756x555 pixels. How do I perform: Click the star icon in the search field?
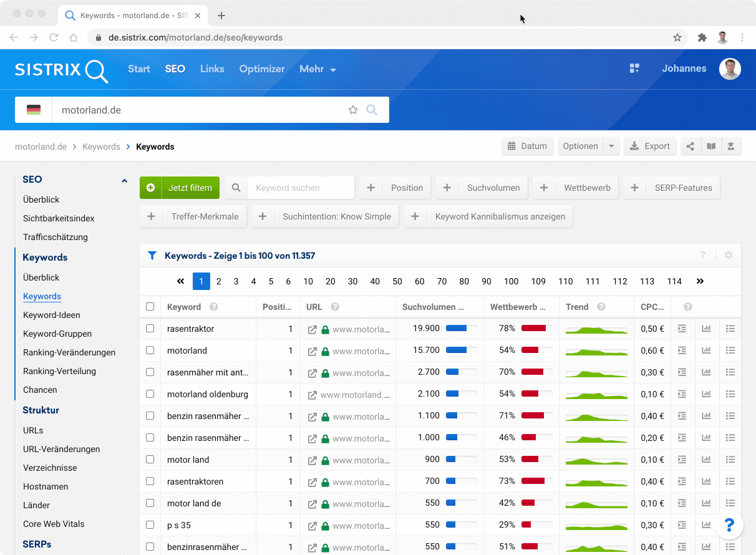(x=353, y=110)
